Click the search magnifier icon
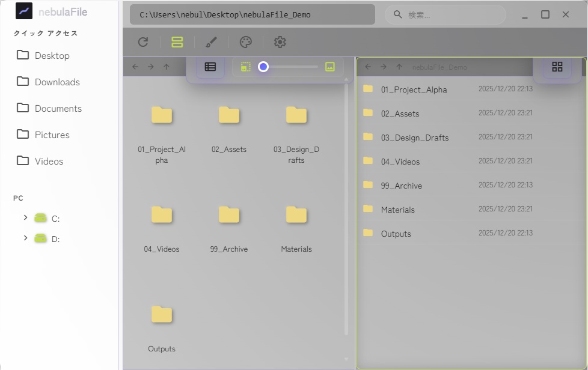Viewport: 588px width, 370px height. tap(397, 14)
